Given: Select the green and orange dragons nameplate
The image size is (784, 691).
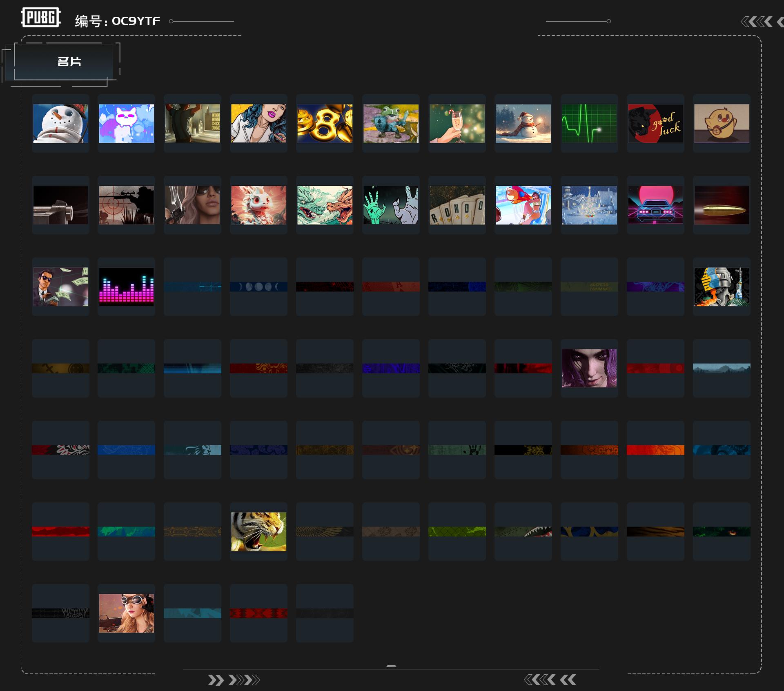Looking at the screenshot, I should pos(325,205).
